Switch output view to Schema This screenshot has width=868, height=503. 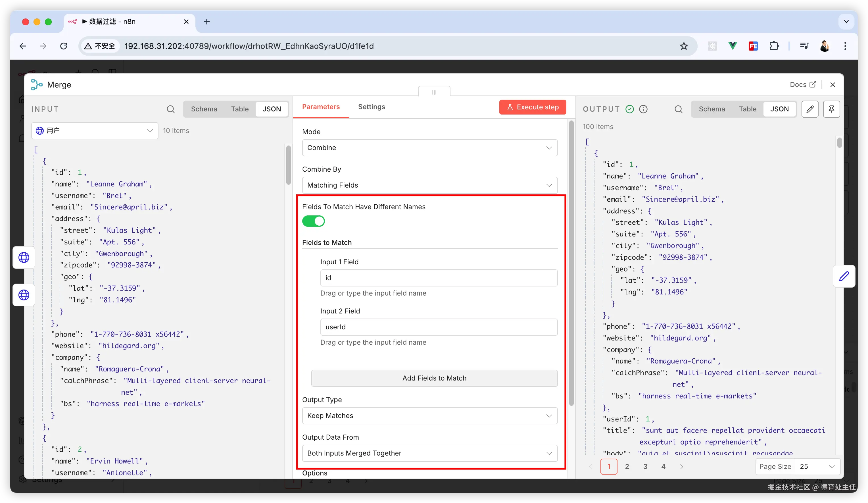[711, 109]
